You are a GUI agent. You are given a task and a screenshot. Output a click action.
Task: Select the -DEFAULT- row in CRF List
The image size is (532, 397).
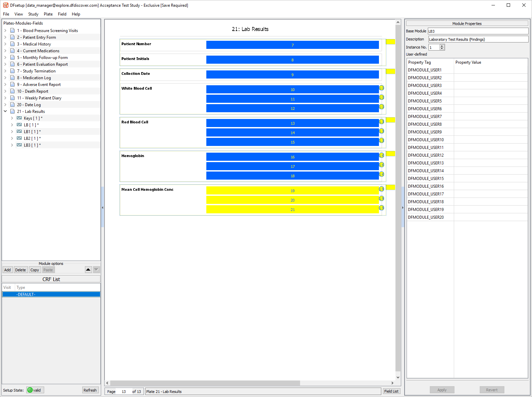(x=51, y=294)
